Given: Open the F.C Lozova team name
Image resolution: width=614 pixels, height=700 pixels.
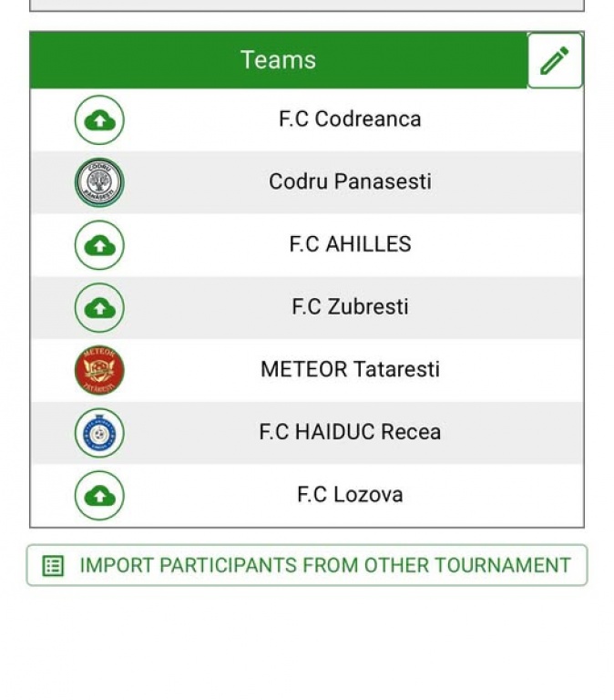Looking at the screenshot, I should click(x=350, y=495).
